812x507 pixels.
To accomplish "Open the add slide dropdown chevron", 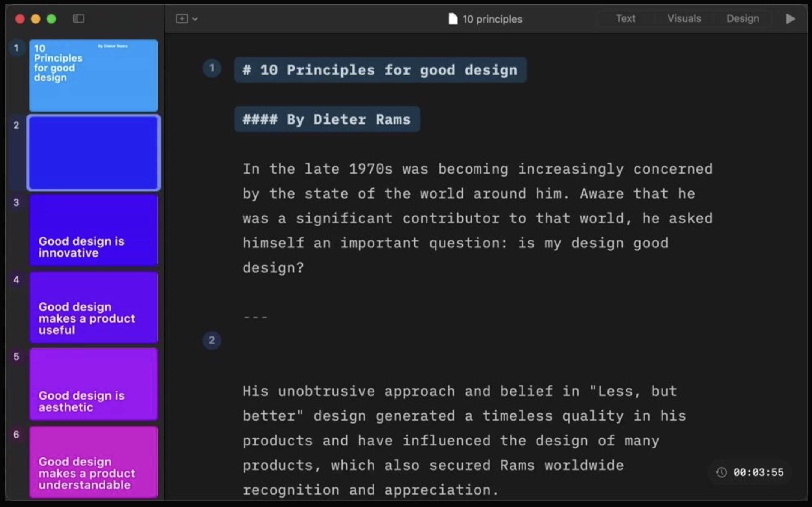I will pos(195,19).
